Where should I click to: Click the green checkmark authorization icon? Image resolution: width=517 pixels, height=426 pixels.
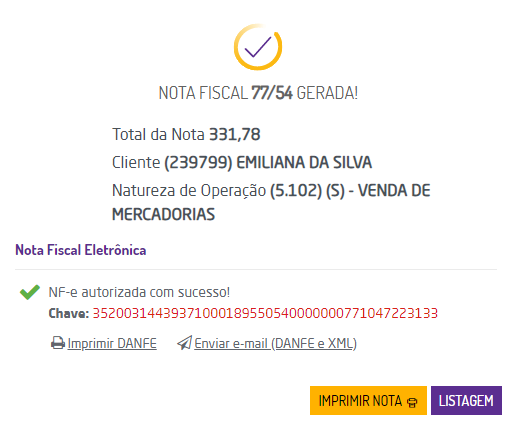tap(30, 292)
